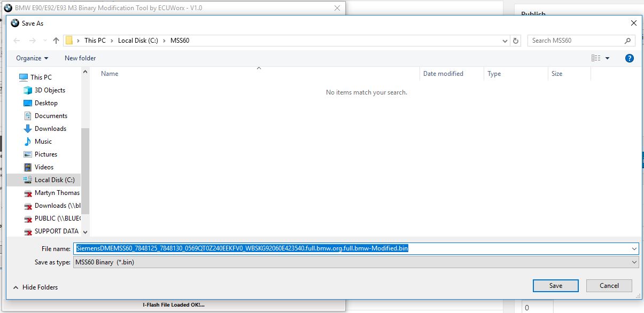
Task: Open the File name history dropdown
Action: pos(634,248)
